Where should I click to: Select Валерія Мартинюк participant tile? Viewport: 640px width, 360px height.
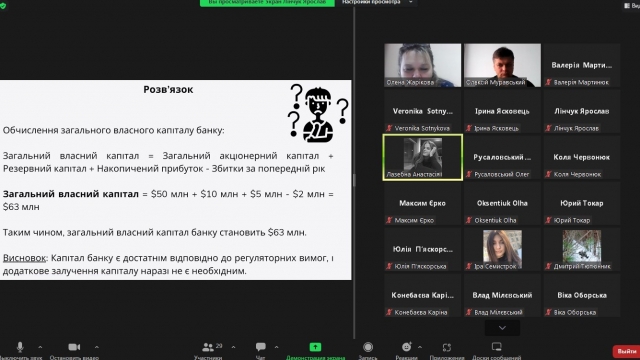point(582,65)
